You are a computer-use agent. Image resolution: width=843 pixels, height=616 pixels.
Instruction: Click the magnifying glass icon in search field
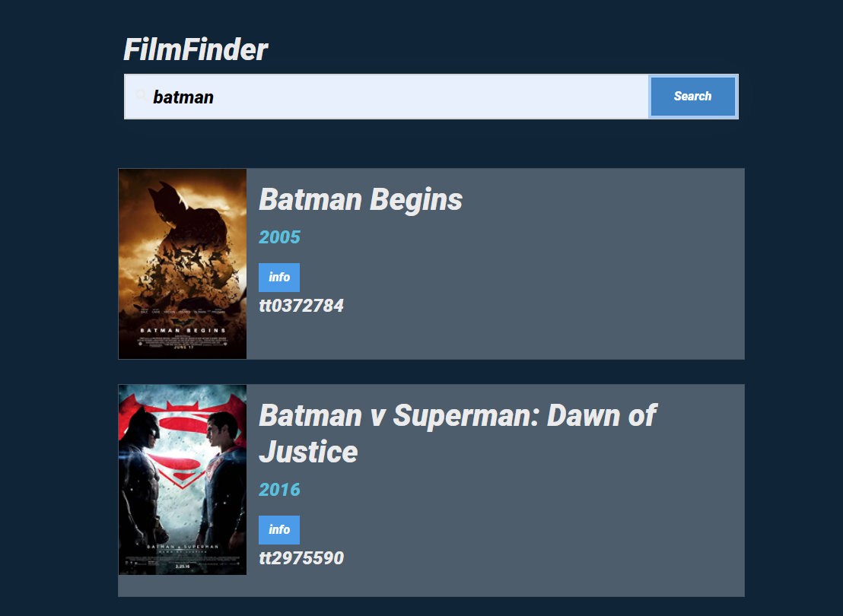point(141,96)
